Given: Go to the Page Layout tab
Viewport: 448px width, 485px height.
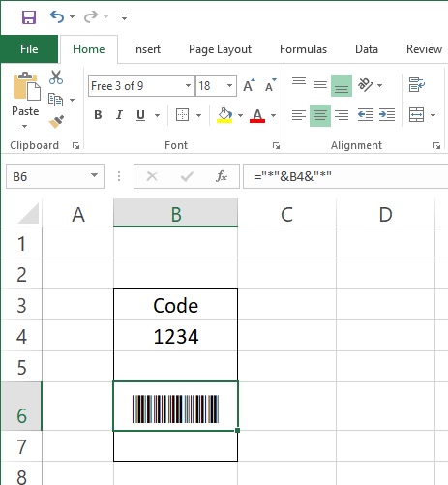Looking at the screenshot, I should tap(220, 49).
